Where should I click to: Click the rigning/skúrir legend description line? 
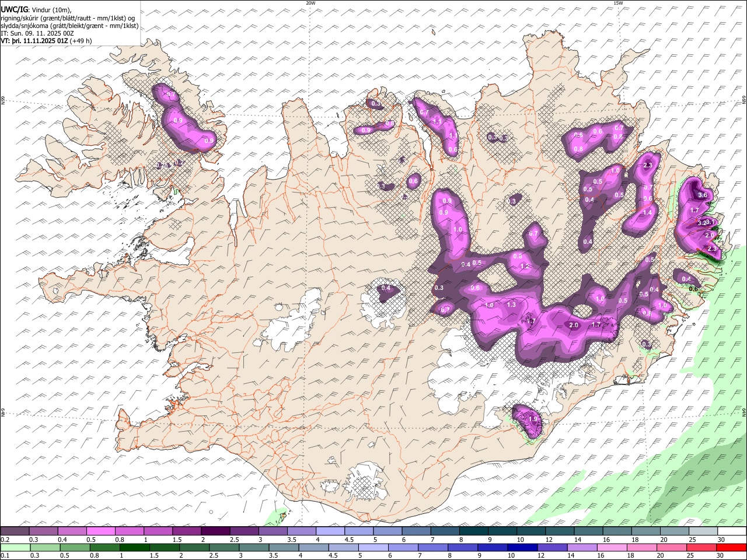click(68, 17)
